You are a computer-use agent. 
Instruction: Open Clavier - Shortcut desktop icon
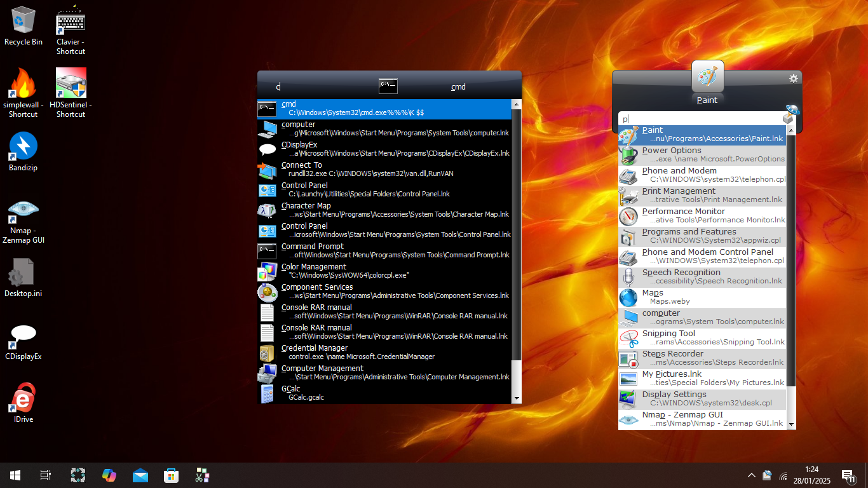tap(71, 30)
